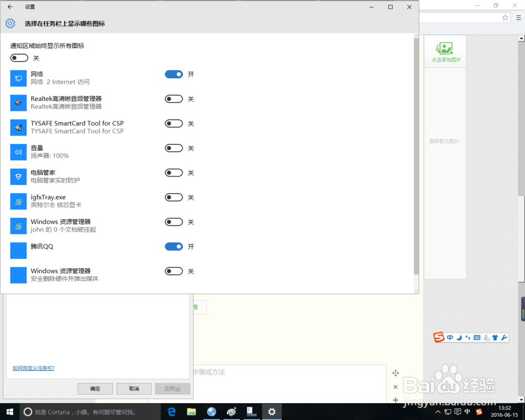The height and width of the screenshot is (420, 525).
Task: Click the 电脑管家 shield icon
Action: pyautogui.click(x=18, y=177)
